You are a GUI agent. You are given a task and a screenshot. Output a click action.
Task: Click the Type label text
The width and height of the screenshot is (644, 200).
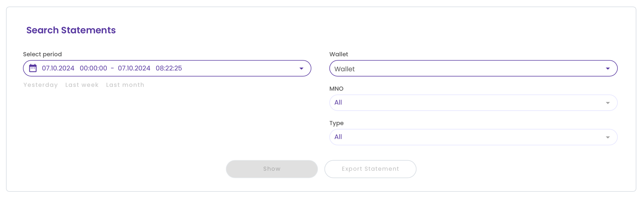[336, 123]
